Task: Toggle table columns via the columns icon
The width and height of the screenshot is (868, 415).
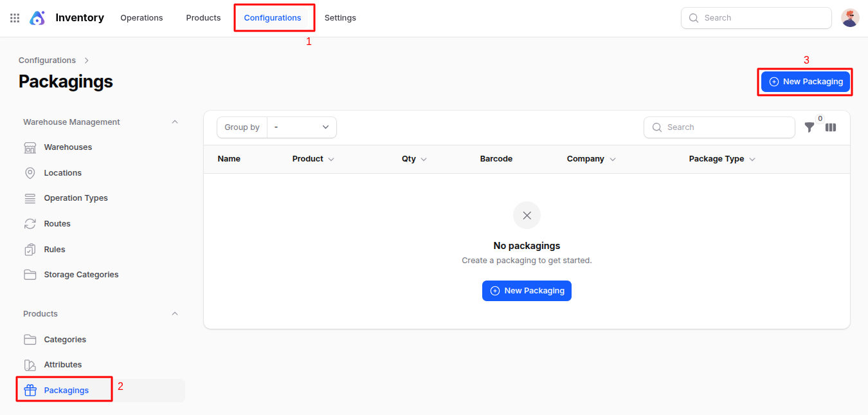Action: (831, 127)
